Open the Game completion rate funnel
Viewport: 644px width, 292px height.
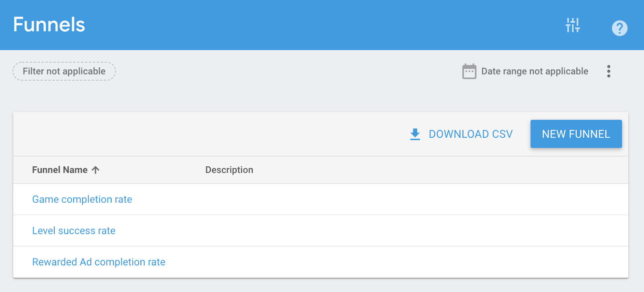(82, 199)
